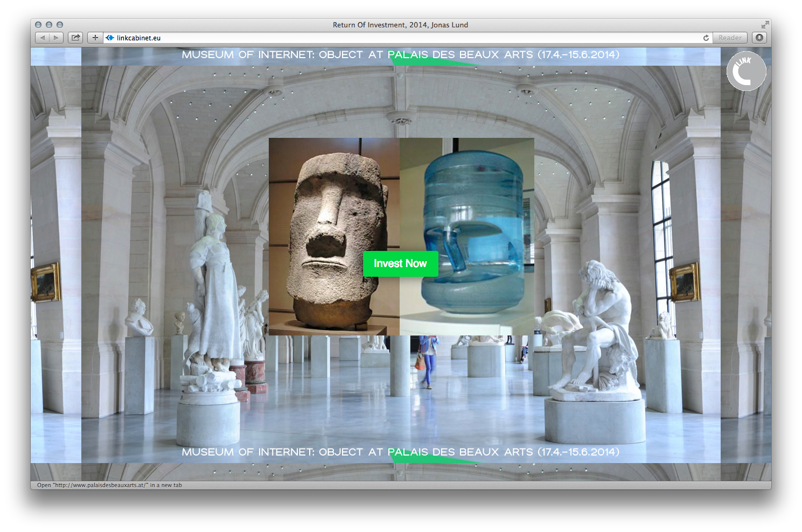This screenshot has width=802, height=532.
Task: Zoom the window with third traffic light
Action: (60, 25)
